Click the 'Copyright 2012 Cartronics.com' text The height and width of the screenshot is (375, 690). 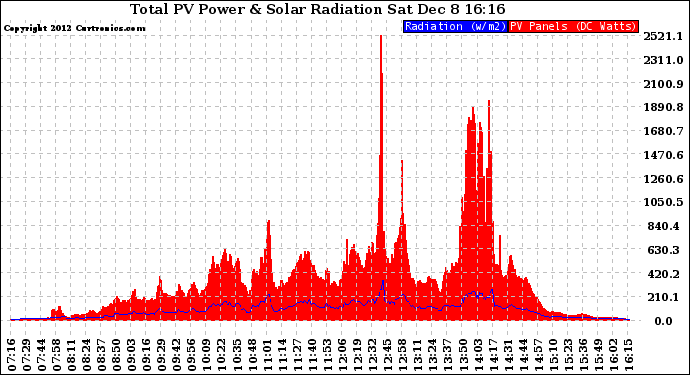[74, 28]
